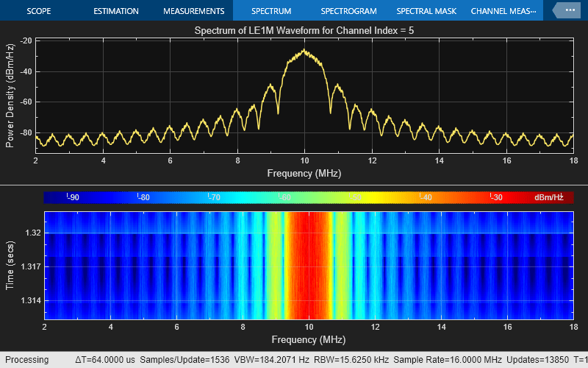The image size is (588, 368).
Task: Click the -40 mark on the colorbar
Action: [x=426, y=197]
